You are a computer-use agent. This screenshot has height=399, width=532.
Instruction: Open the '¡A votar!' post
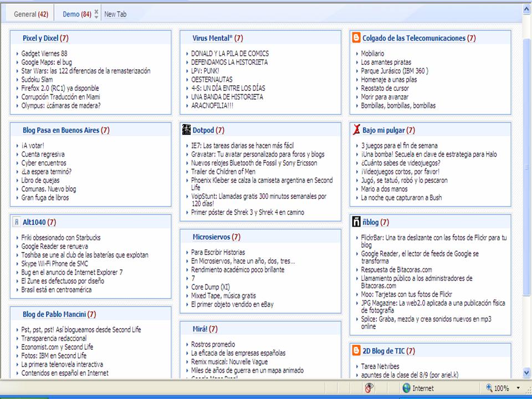point(33,146)
